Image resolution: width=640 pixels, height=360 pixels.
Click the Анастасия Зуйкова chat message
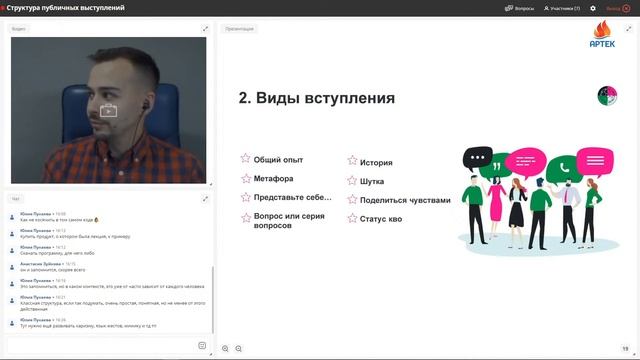point(53,267)
